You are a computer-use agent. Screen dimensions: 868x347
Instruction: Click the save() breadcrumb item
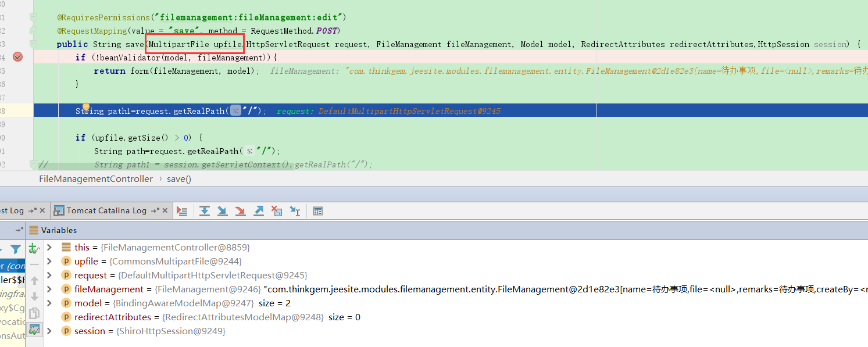coord(179,179)
